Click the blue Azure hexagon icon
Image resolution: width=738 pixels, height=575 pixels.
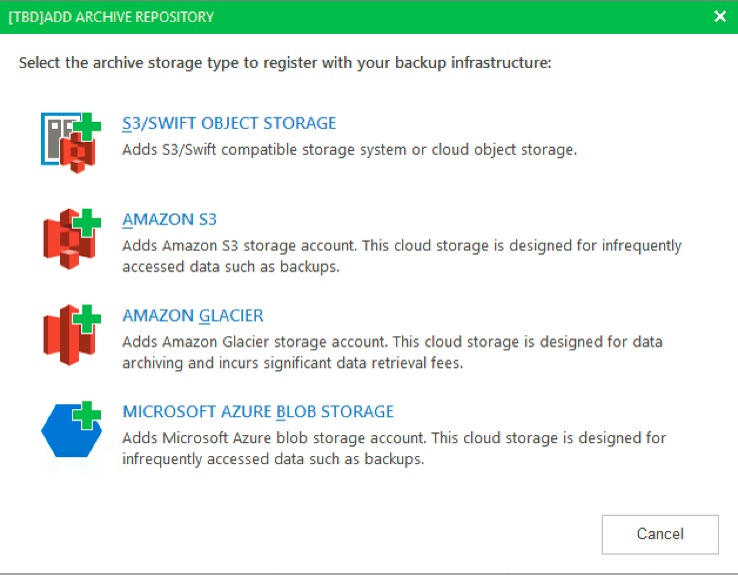coord(71,431)
